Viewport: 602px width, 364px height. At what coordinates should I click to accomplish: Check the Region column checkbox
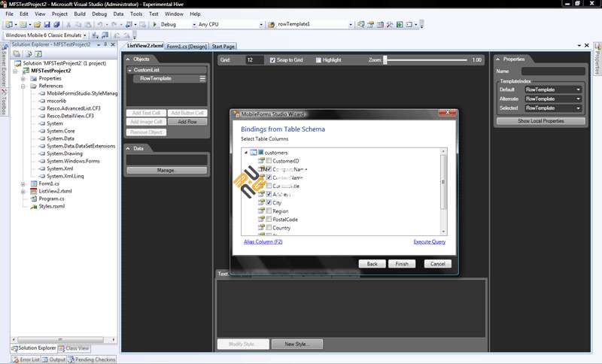pyautogui.click(x=269, y=211)
